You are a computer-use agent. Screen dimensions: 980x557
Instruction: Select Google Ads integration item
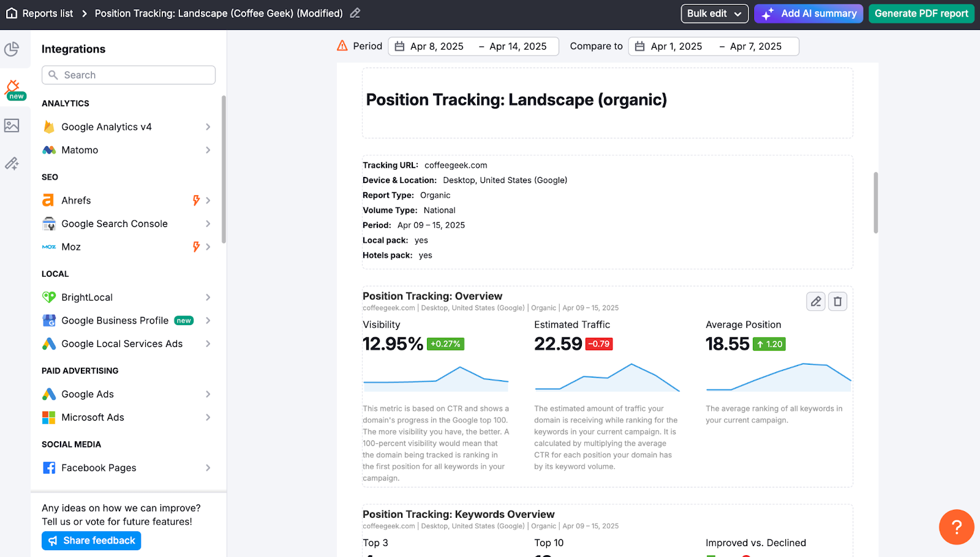coord(88,394)
